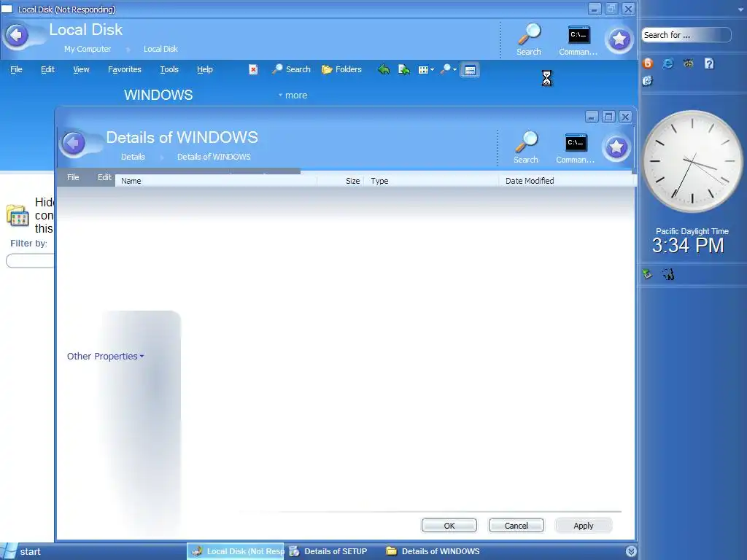The height and width of the screenshot is (560, 747).
Task: Click the Filter by input field
Action: pos(31,261)
